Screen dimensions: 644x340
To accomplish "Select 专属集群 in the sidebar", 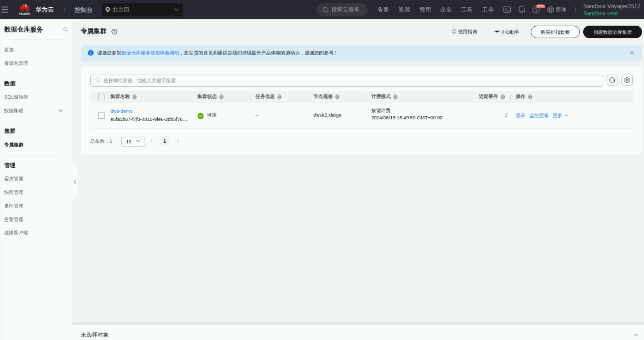I will click(x=14, y=145).
